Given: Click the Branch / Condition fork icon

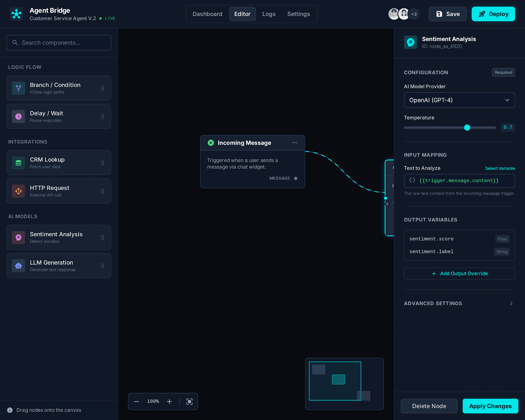Looking at the screenshot, I should click(x=18, y=88).
